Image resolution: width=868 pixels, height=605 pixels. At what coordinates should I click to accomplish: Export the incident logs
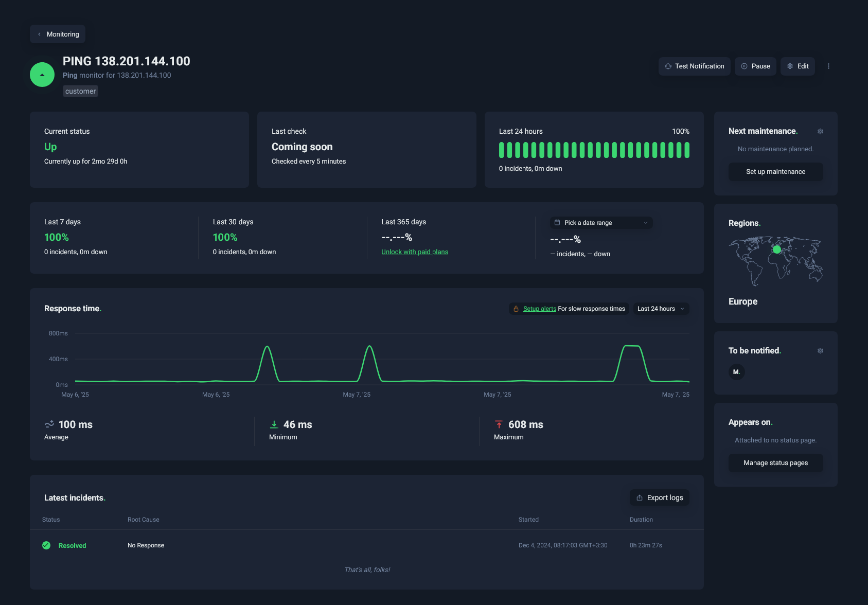(659, 497)
